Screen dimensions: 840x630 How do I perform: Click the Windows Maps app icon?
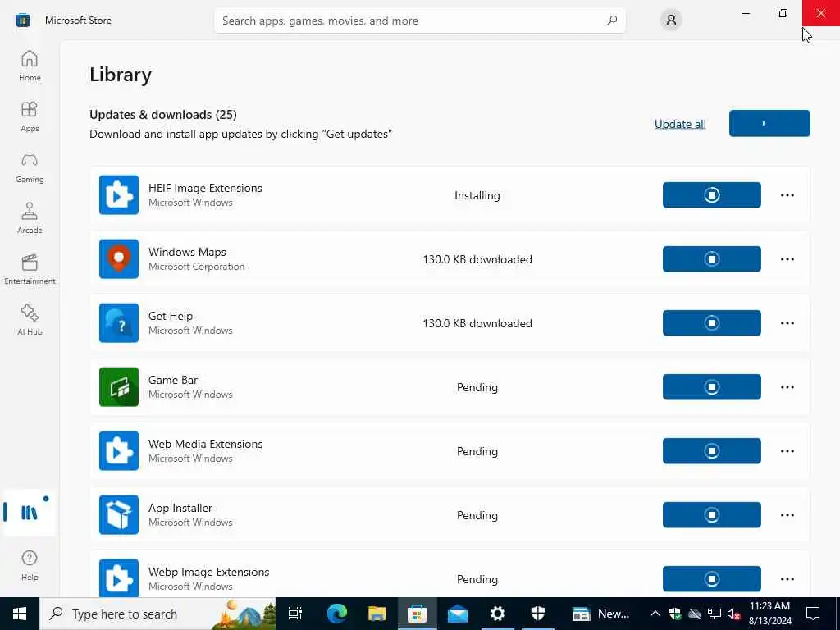(x=119, y=258)
